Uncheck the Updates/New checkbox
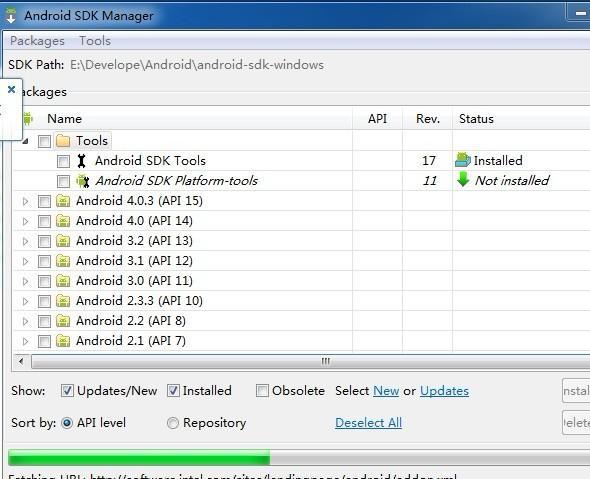 (x=67, y=391)
